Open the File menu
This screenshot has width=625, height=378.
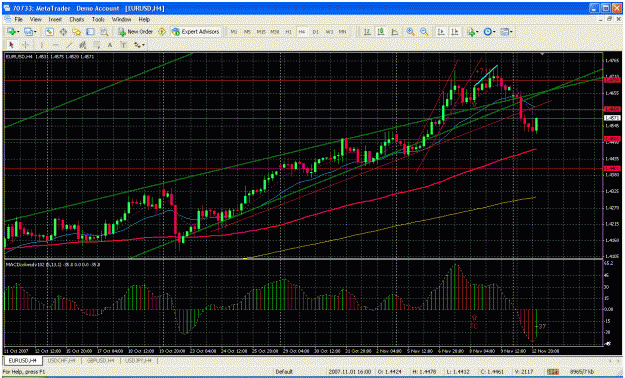18,19
